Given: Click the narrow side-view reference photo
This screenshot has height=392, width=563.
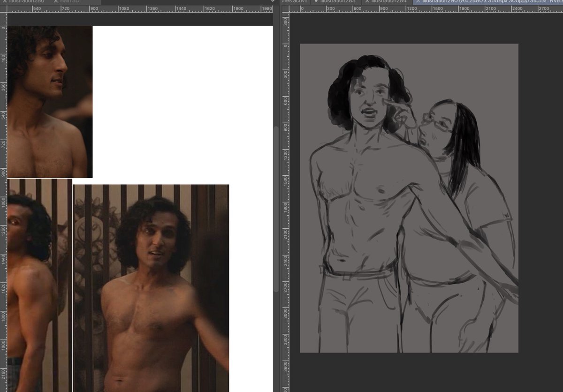Looking at the screenshot, I should pyautogui.click(x=39, y=285).
